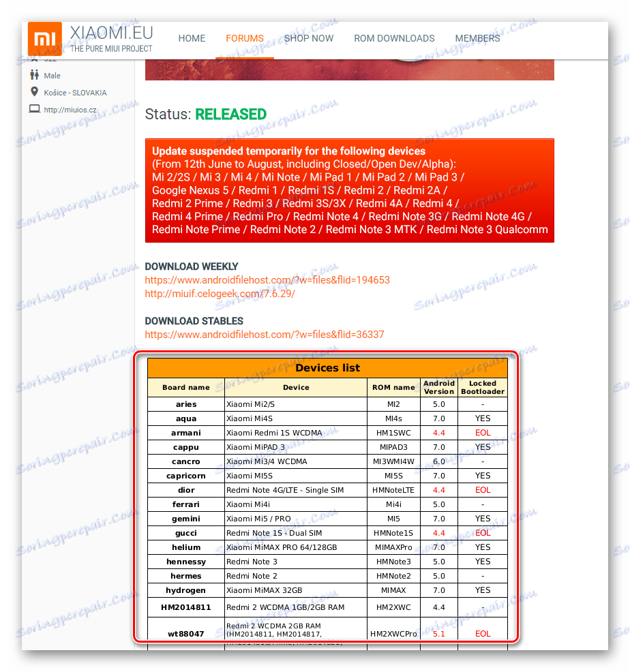This screenshot has height=672, width=630.
Task: Select the HM2014811 board name cell
Action: pyautogui.click(x=185, y=607)
